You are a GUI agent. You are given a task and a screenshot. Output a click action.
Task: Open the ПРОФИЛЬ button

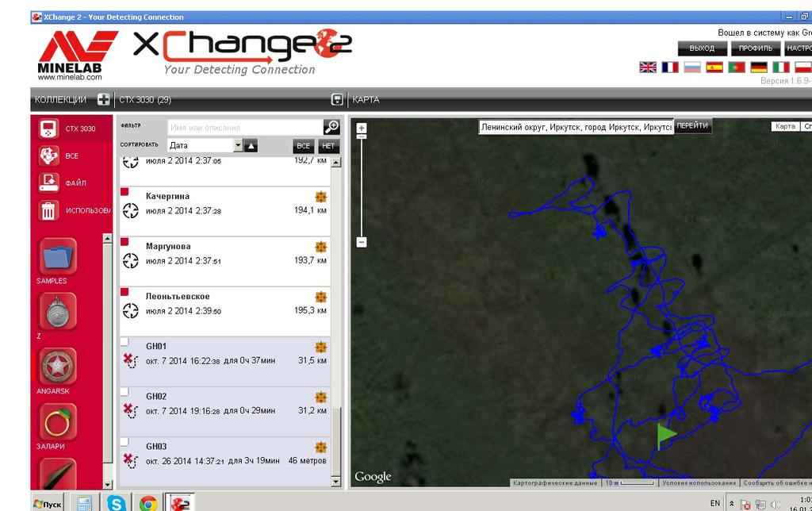[756, 48]
